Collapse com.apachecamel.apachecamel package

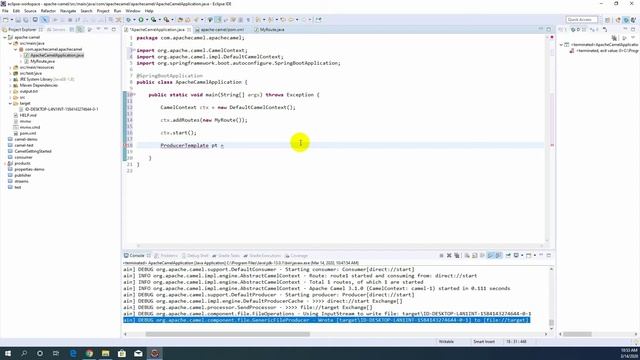(16, 49)
